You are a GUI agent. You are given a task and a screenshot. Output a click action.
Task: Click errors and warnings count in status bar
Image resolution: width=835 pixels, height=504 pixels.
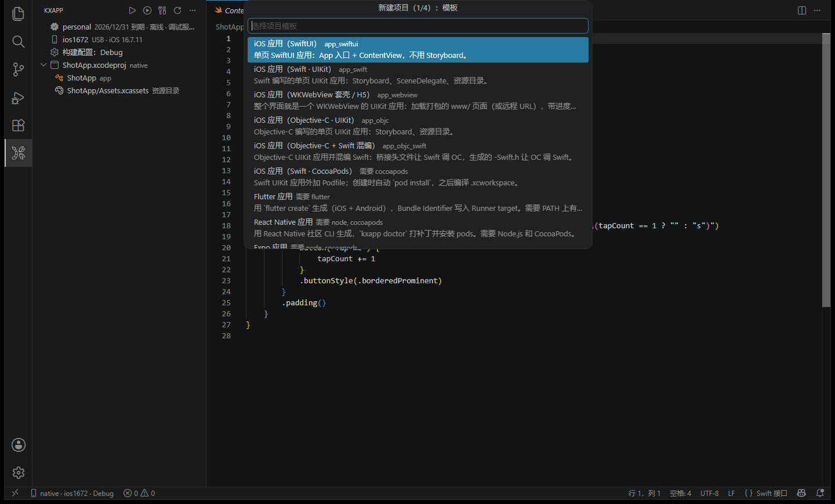coord(139,493)
